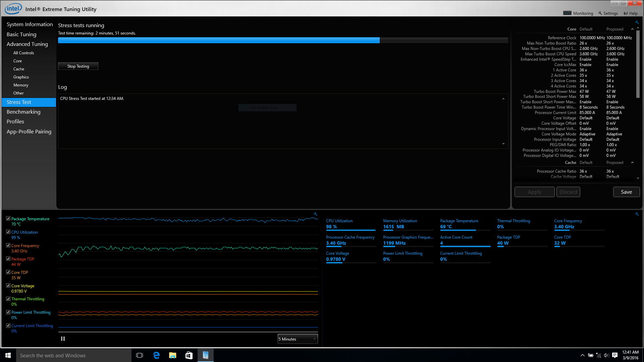The height and width of the screenshot is (362, 644).
Task: Open System Information section
Action: 30,24
